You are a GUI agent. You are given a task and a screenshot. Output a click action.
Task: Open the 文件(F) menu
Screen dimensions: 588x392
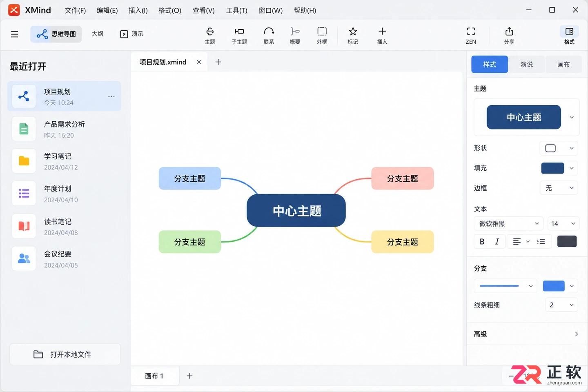click(75, 11)
